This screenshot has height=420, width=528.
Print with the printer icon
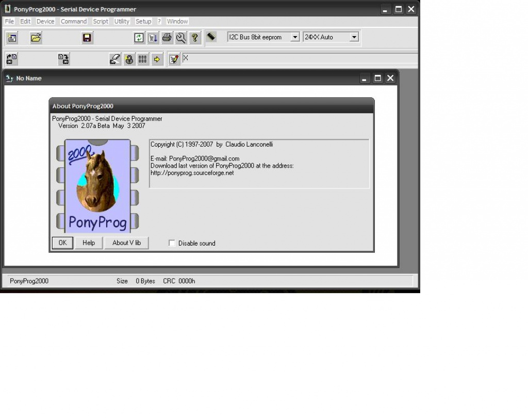(x=167, y=38)
